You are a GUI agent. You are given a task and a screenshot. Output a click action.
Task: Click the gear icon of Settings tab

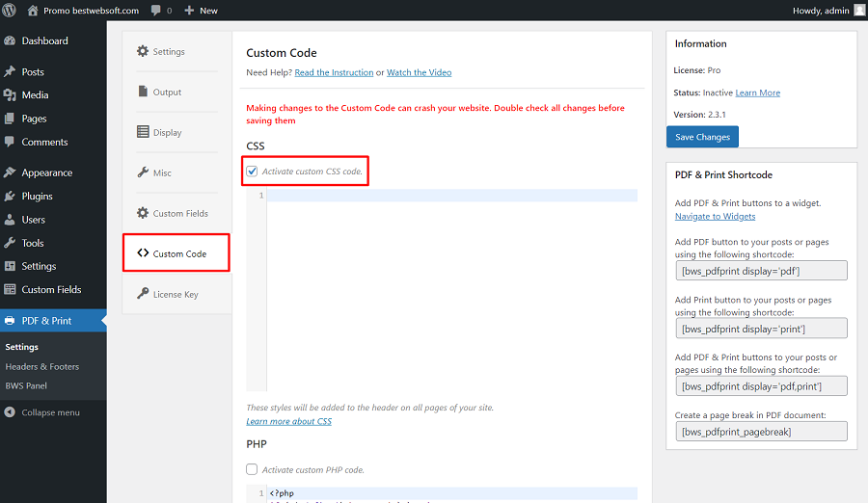[x=143, y=51]
